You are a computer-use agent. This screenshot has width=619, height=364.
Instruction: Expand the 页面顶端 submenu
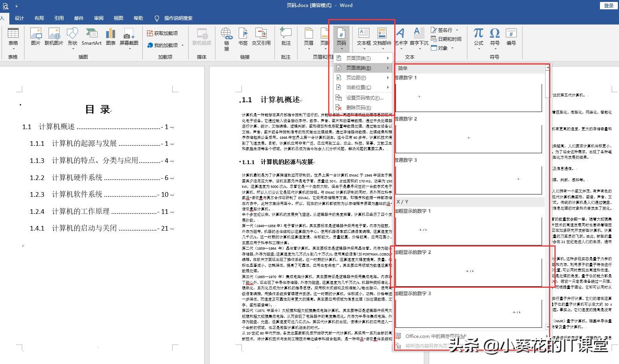[363, 58]
